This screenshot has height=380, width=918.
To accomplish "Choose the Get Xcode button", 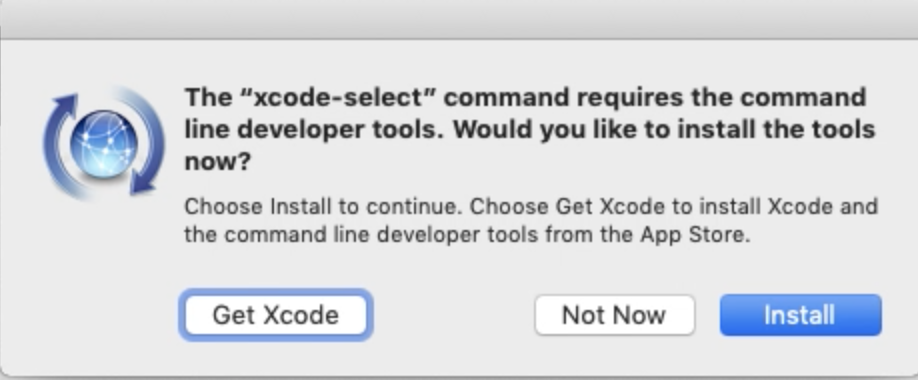I will pos(276,315).
